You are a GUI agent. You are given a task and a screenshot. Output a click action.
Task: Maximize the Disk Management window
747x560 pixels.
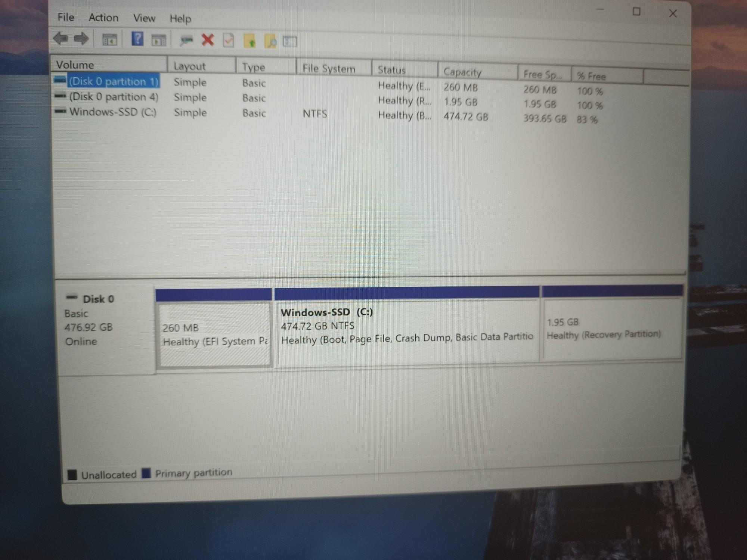coord(636,12)
